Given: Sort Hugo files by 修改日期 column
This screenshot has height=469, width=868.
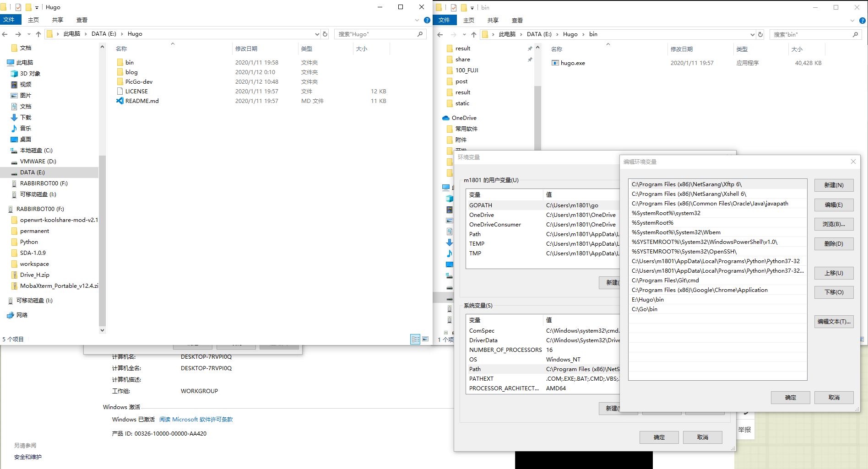Looking at the screenshot, I should pos(246,49).
